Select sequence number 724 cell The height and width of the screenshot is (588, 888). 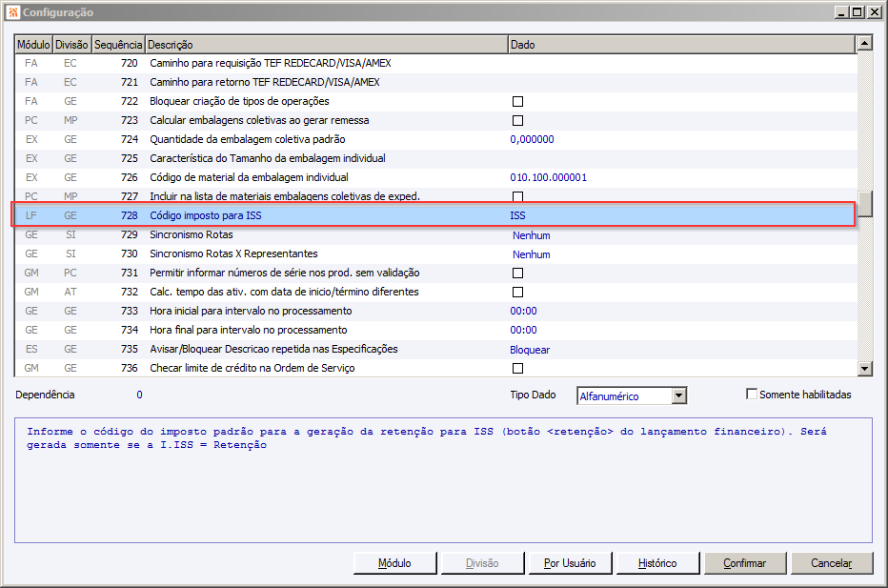click(130, 139)
